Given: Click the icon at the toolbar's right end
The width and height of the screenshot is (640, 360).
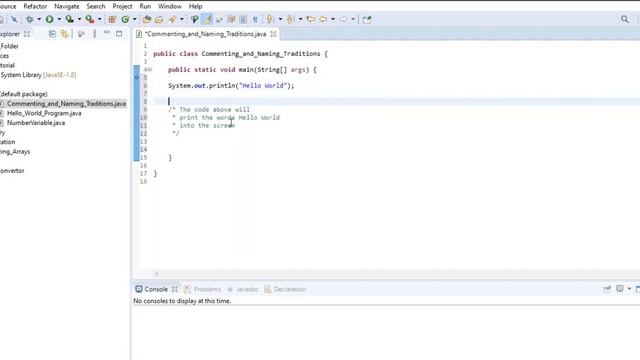Looking at the screenshot, I should pyautogui.click(x=367, y=19).
